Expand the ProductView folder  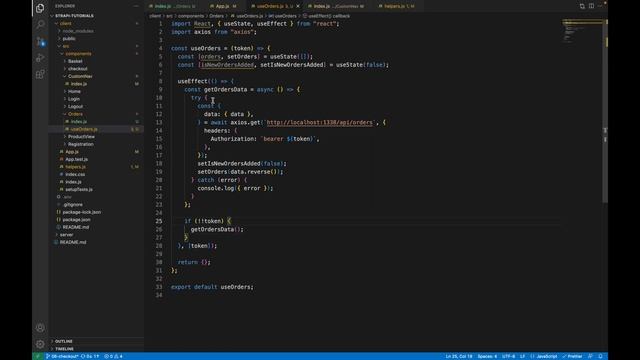click(x=81, y=137)
